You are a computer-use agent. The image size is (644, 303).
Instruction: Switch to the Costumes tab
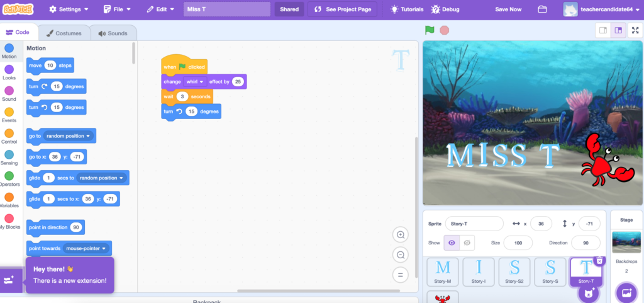click(x=64, y=33)
